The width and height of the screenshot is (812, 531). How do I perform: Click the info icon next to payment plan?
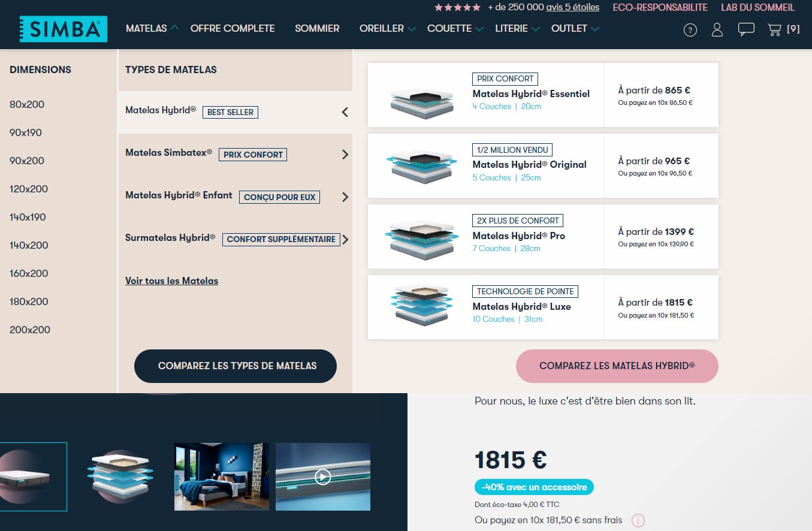[x=638, y=520]
